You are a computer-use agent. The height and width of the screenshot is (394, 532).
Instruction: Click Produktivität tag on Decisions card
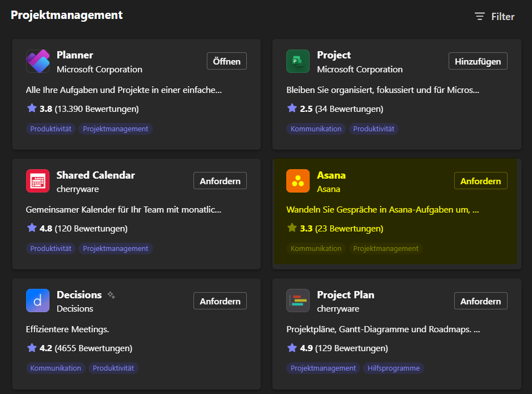click(x=113, y=368)
